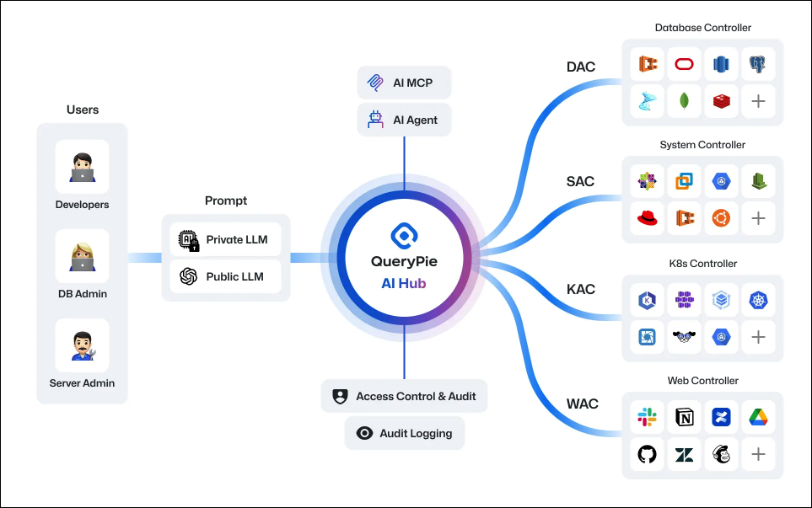Select the hexagon K icon in K8s Controller

click(x=647, y=300)
